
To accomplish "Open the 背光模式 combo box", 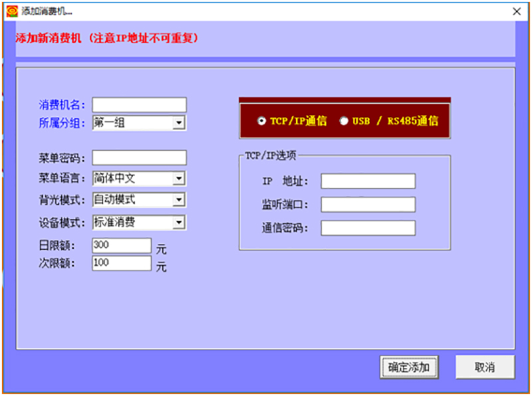I will coord(178,200).
